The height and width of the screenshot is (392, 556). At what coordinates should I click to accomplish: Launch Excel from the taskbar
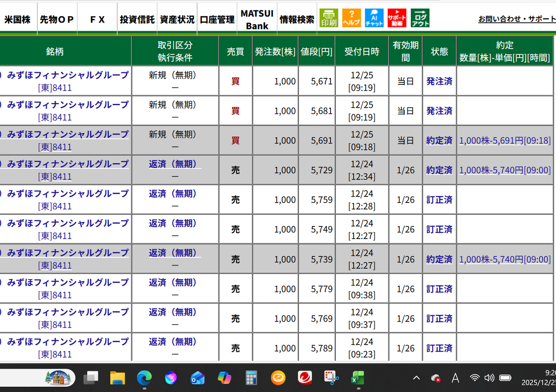(357, 378)
